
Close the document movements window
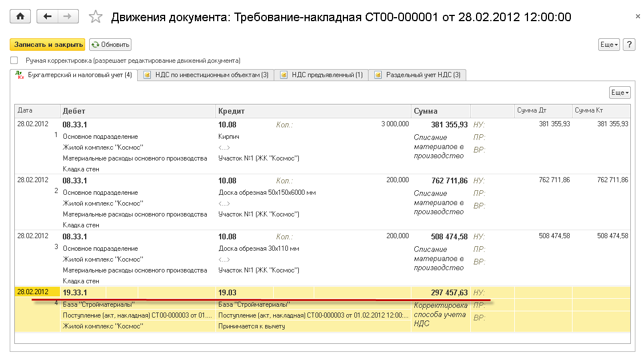638,17
